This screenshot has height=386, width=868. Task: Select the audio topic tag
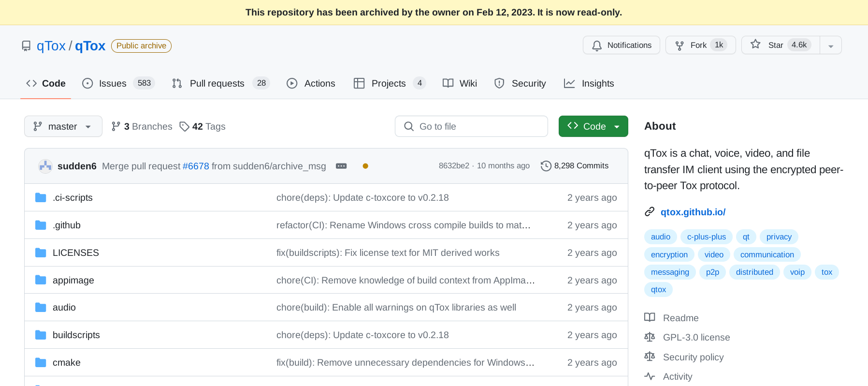[x=661, y=237]
